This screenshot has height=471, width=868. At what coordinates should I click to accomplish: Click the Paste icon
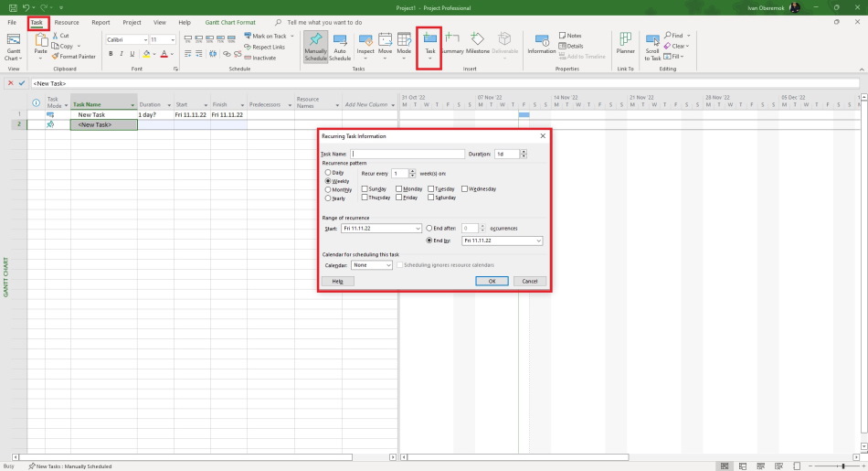[41, 40]
